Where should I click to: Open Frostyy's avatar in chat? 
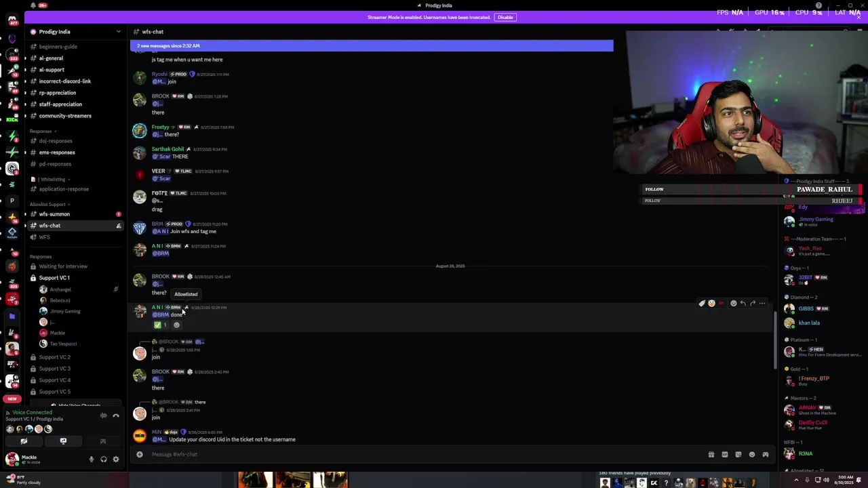140,130
